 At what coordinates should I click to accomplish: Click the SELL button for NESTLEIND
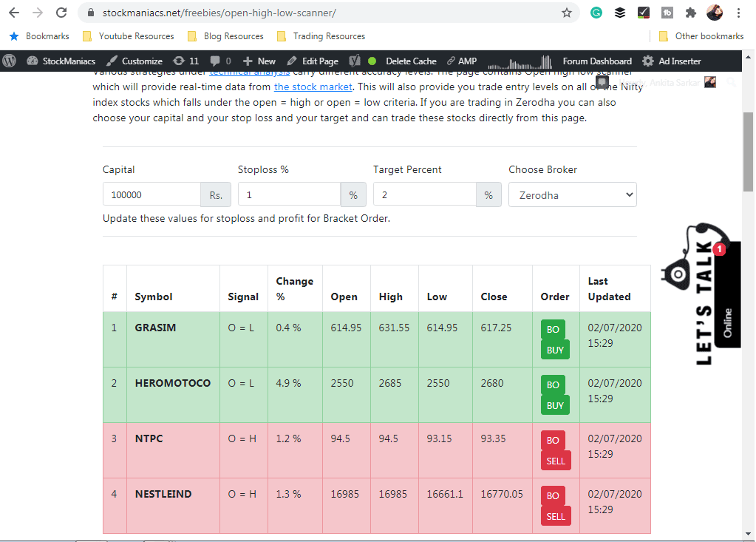coord(556,516)
